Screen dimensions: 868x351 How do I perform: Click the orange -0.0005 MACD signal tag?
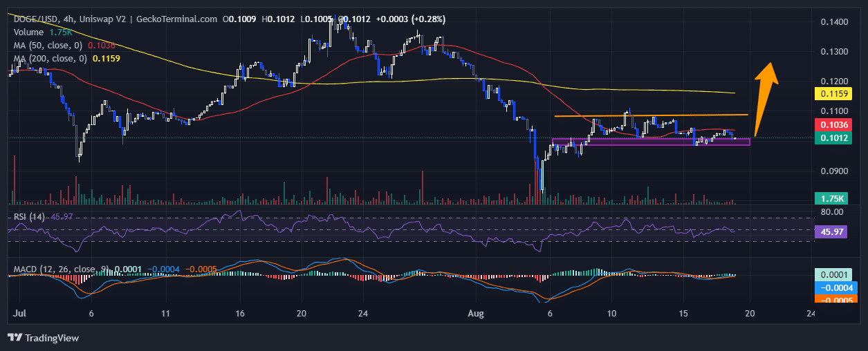point(838,300)
